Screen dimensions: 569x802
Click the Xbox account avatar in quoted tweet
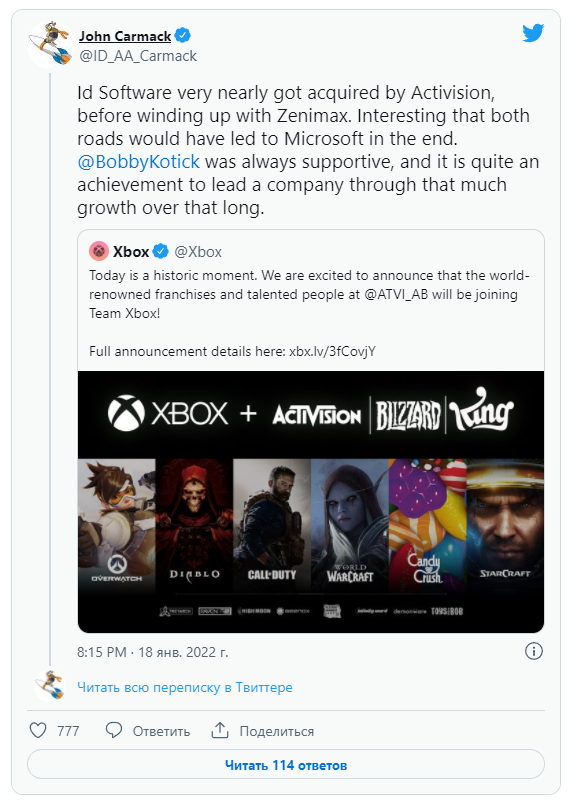click(99, 251)
